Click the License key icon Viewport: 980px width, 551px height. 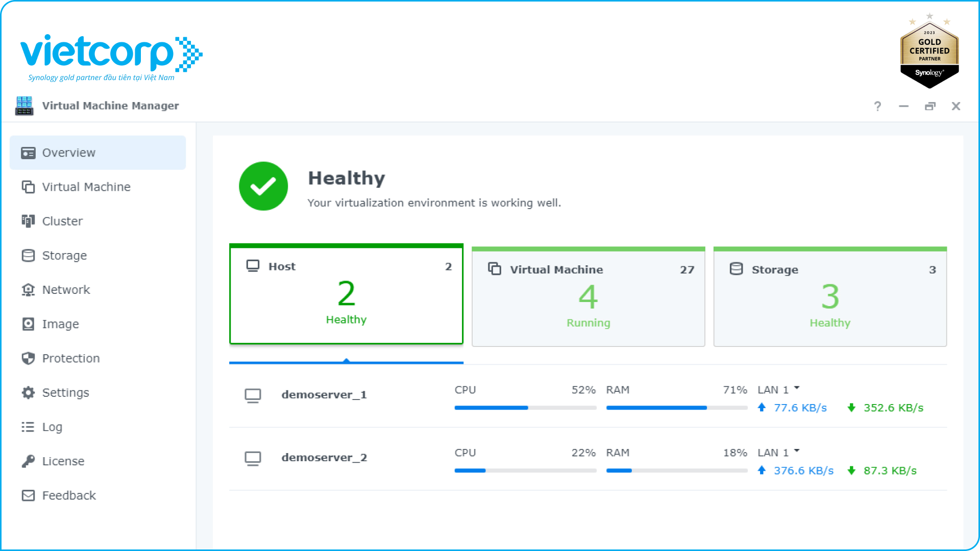click(x=28, y=461)
